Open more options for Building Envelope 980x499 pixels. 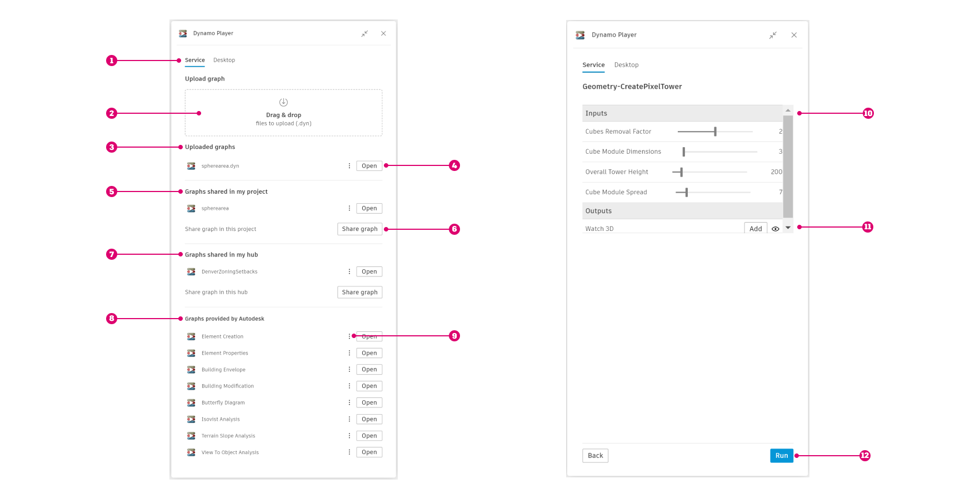tap(349, 370)
